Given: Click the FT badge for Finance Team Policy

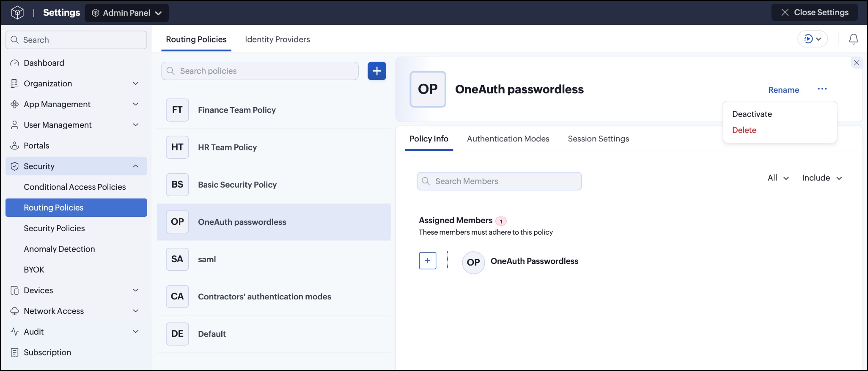Looking at the screenshot, I should tap(177, 110).
